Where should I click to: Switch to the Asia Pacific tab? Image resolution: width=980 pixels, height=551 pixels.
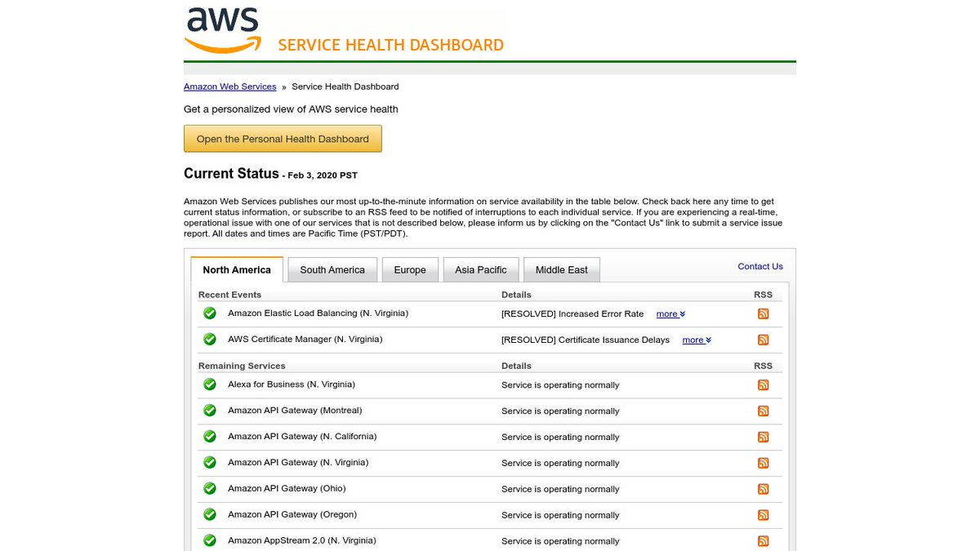481,270
